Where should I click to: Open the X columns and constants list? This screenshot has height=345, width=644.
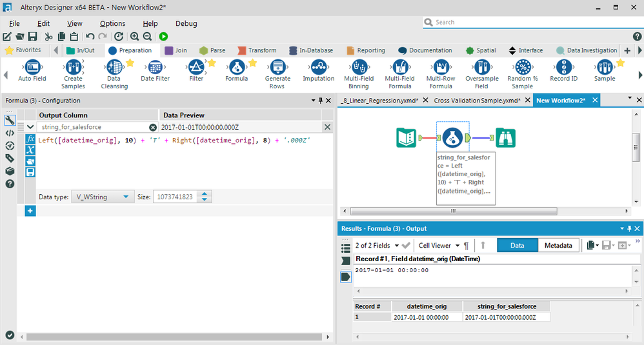click(30, 150)
